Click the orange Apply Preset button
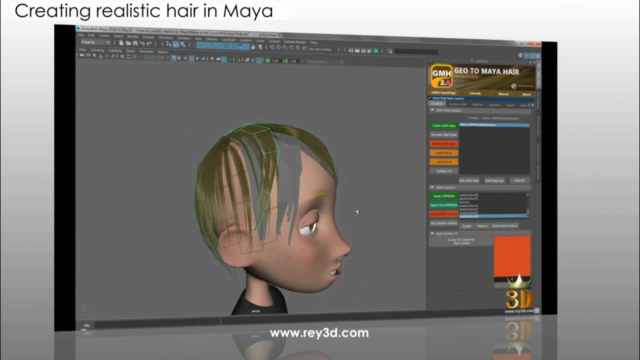Image resolution: width=640 pixels, height=360 pixels. pyautogui.click(x=444, y=153)
